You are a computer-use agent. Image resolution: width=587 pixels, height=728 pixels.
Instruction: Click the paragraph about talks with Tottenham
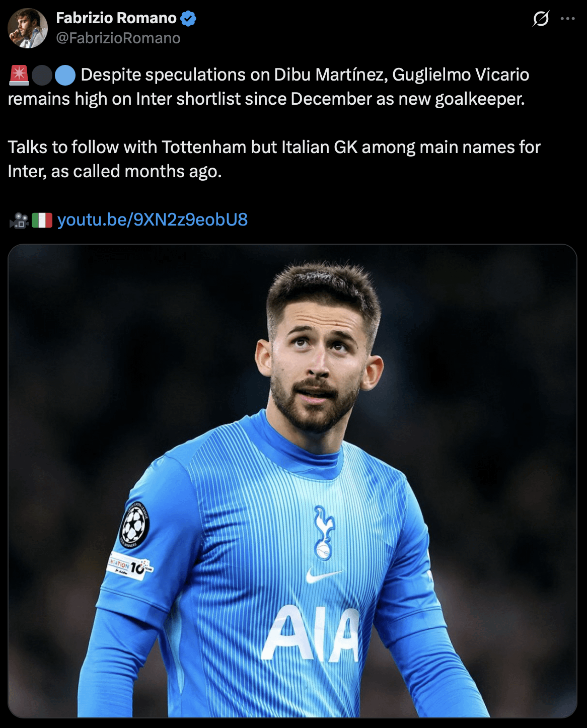click(x=274, y=159)
